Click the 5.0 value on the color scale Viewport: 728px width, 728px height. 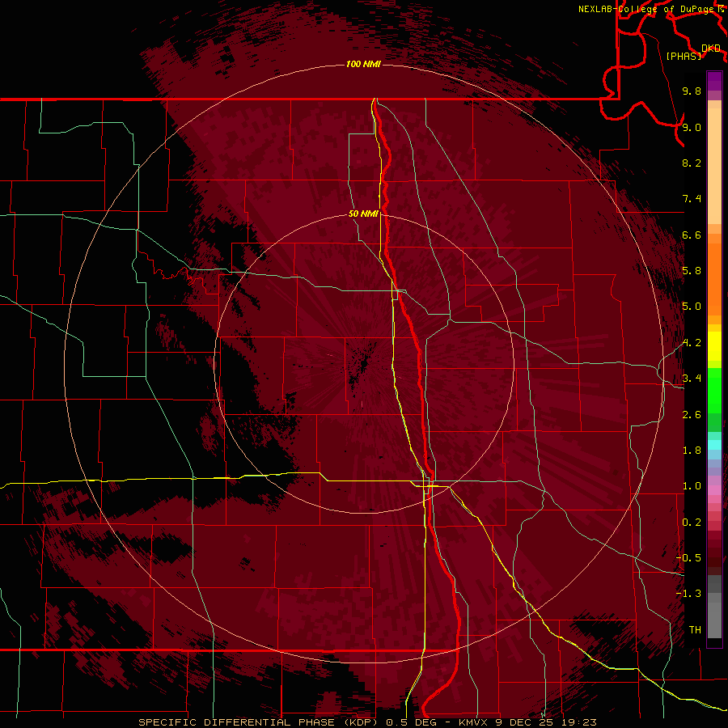coord(692,307)
